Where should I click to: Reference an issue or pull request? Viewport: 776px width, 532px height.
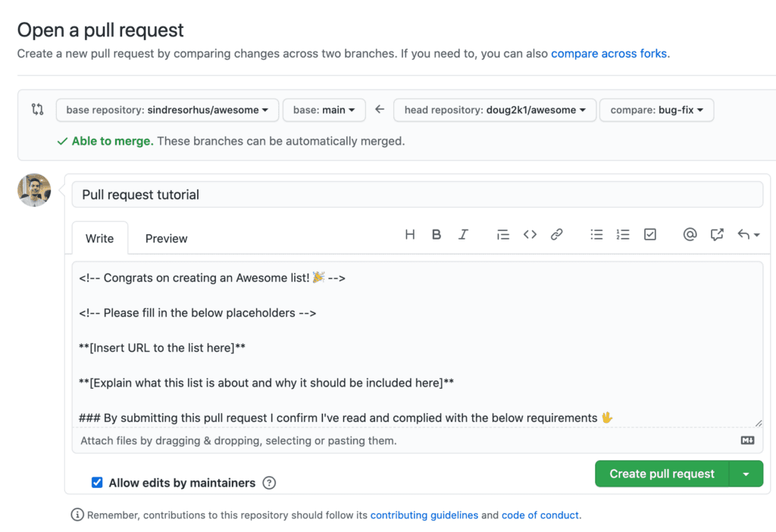pyautogui.click(x=717, y=234)
